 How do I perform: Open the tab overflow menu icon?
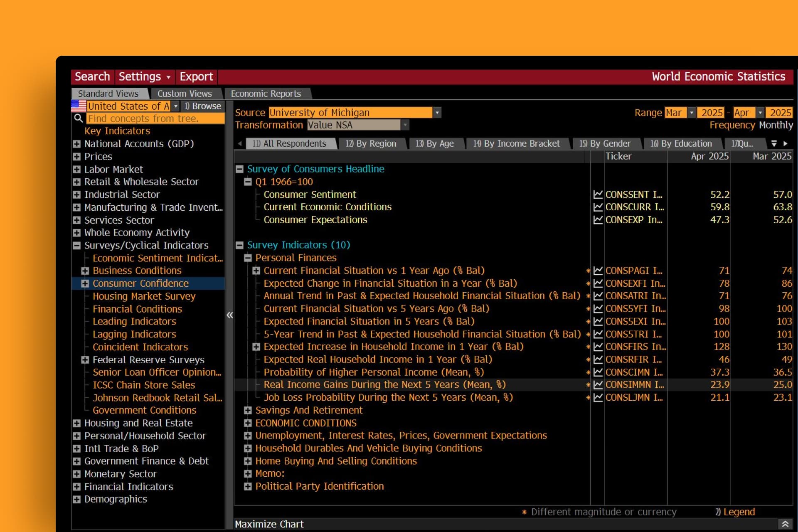tap(774, 143)
